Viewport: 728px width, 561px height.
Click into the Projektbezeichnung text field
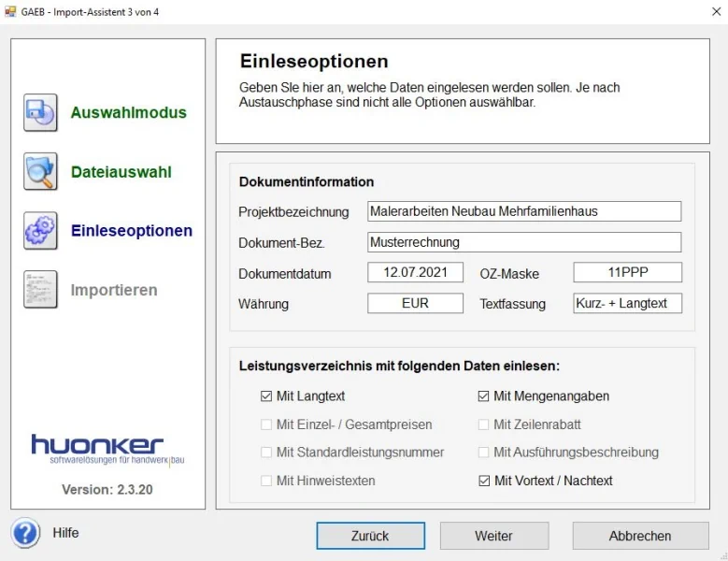[x=523, y=211]
